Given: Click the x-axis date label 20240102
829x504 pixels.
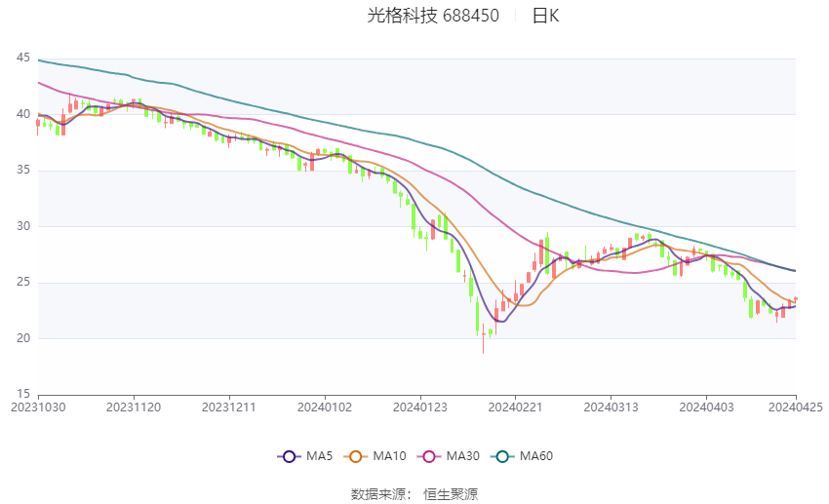Looking at the screenshot, I should click(325, 407).
